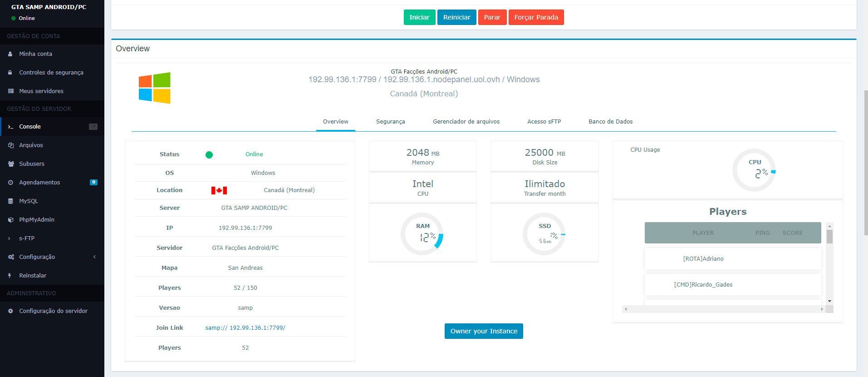Click the server list icon beside Meus servidores
The image size is (868, 377).
10,91
